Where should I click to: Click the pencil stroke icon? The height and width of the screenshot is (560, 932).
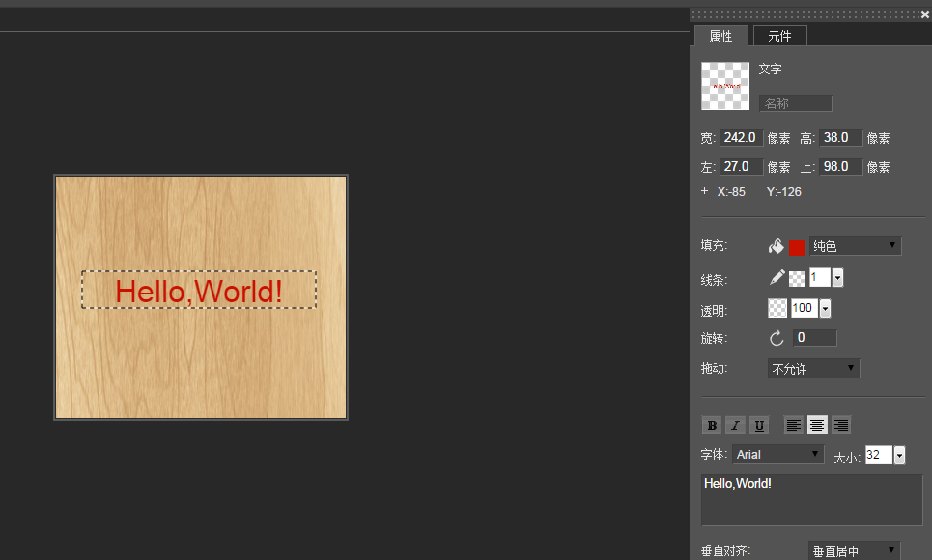click(x=777, y=278)
